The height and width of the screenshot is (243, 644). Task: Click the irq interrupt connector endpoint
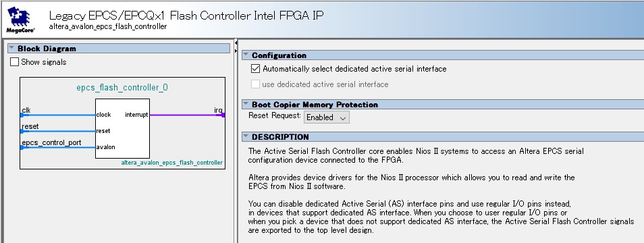point(223,115)
